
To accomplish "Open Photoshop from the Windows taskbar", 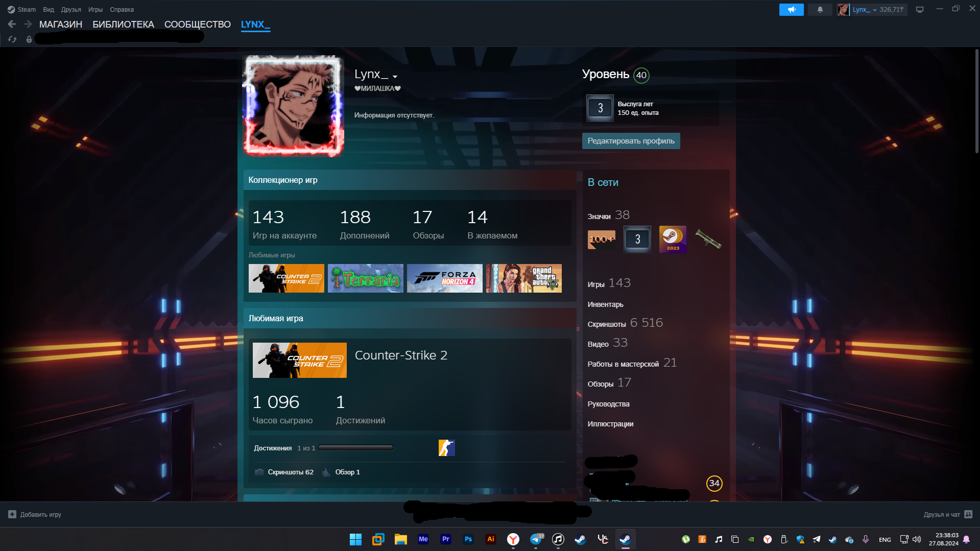I will coord(468,539).
